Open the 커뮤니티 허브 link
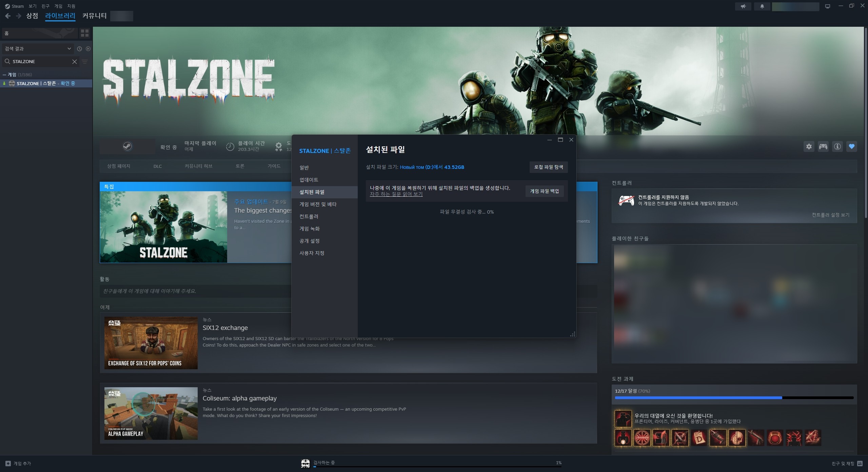This screenshot has height=472, width=868. (x=198, y=166)
